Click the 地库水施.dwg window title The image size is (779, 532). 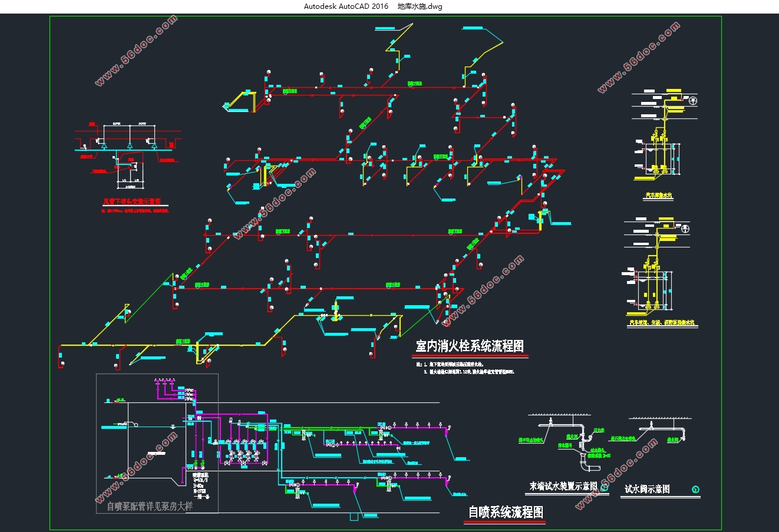[x=420, y=6]
